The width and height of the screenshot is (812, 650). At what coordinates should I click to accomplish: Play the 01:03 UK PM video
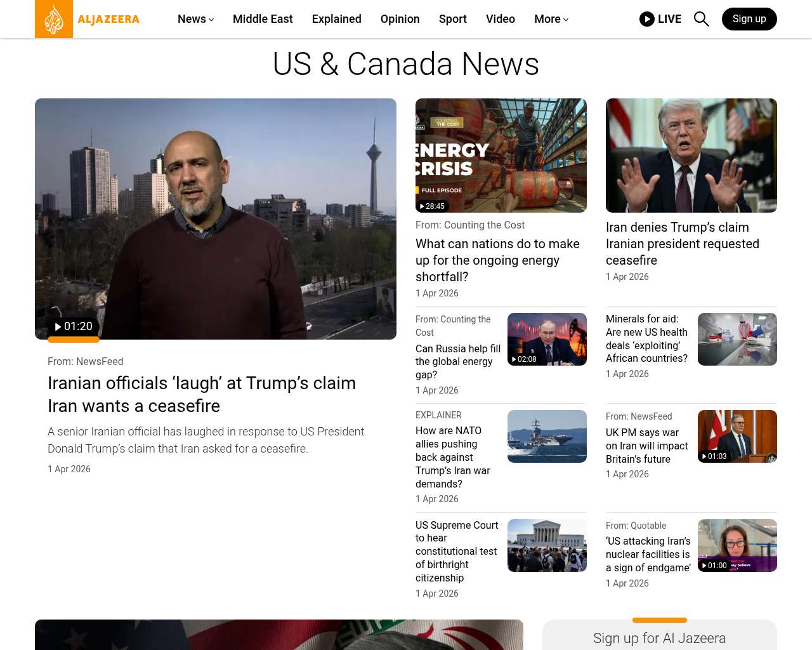pyautogui.click(x=714, y=456)
